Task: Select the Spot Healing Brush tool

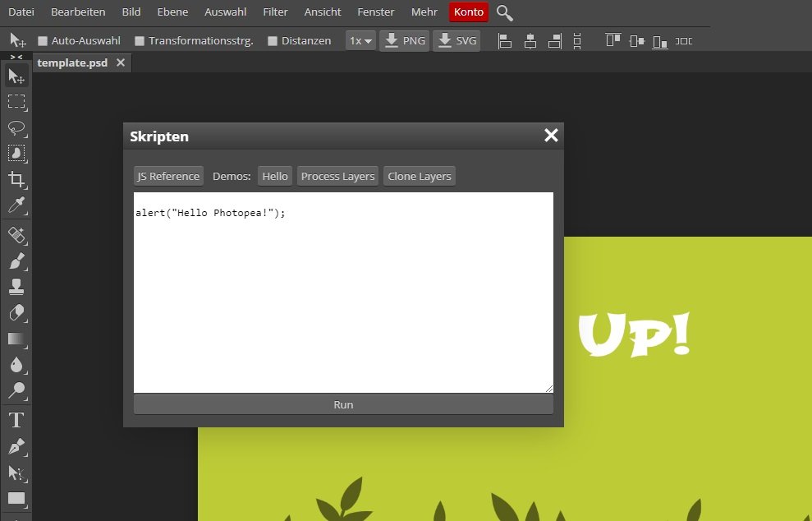Action: [16, 235]
